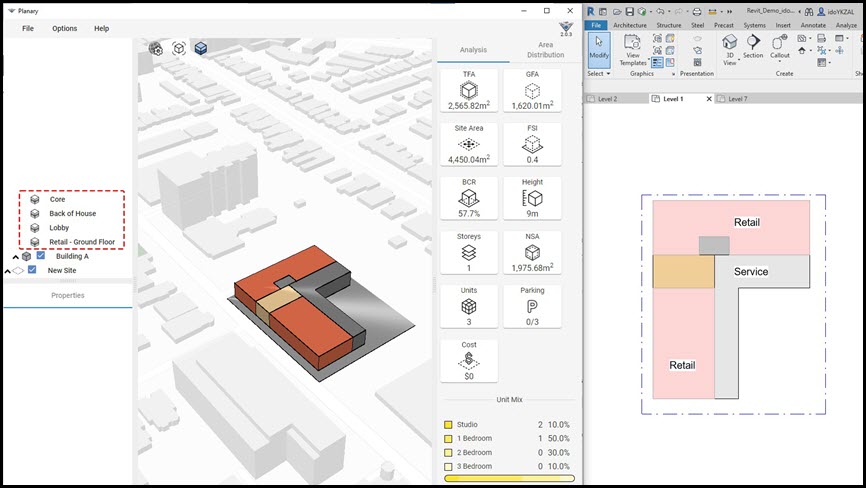
Task: Click Revit Open folder icon in quick access
Action: click(617, 11)
